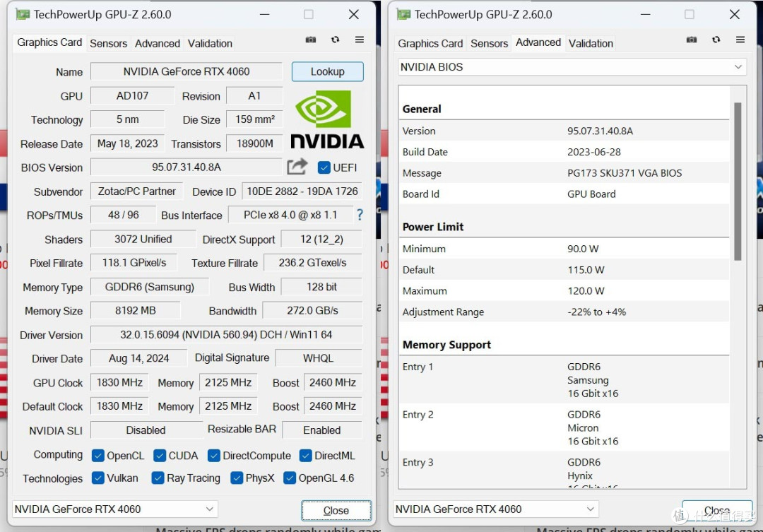
Task: Toggle the OpenGL 4.6 checkbox
Action: click(290, 478)
